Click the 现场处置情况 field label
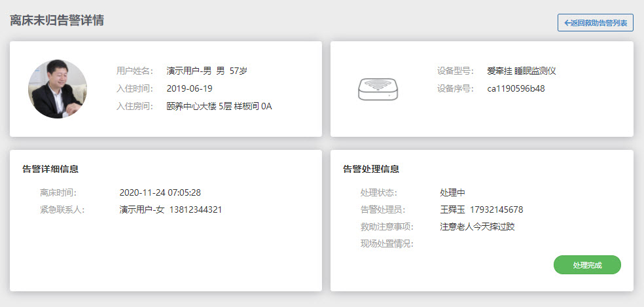The height and width of the screenshot is (307, 644). coord(387,244)
